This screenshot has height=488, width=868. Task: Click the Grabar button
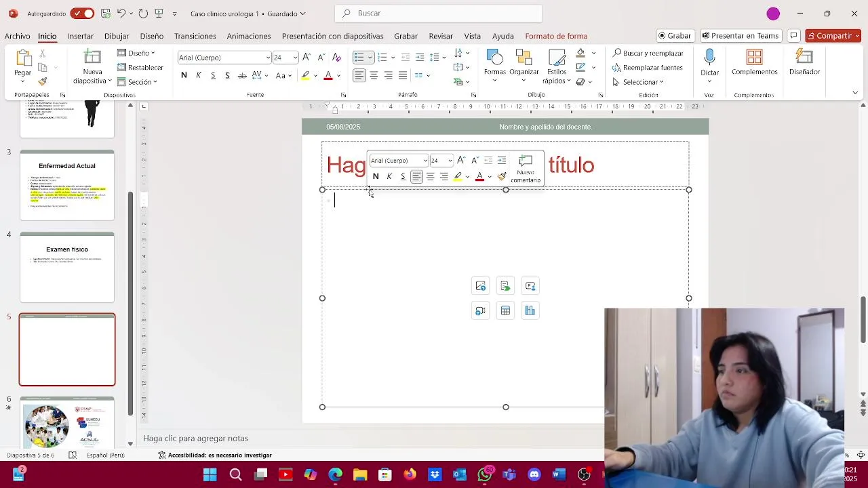click(675, 36)
